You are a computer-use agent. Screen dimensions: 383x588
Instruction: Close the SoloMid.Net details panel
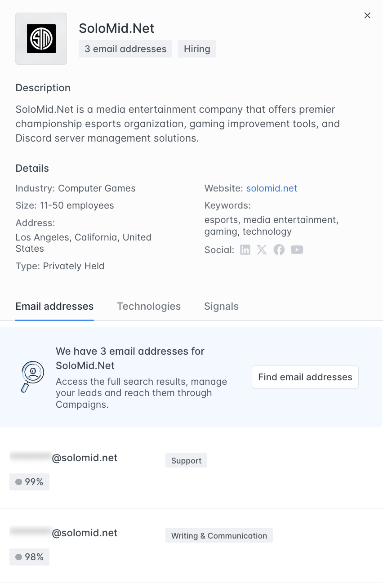(x=367, y=15)
